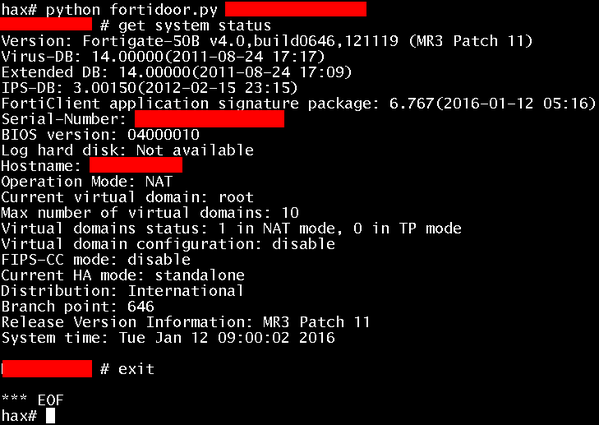Image resolution: width=599 pixels, height=425 pixels.
Task: Click the 'Current HA mode: standalone' line
Action: (x=123, y=275)
